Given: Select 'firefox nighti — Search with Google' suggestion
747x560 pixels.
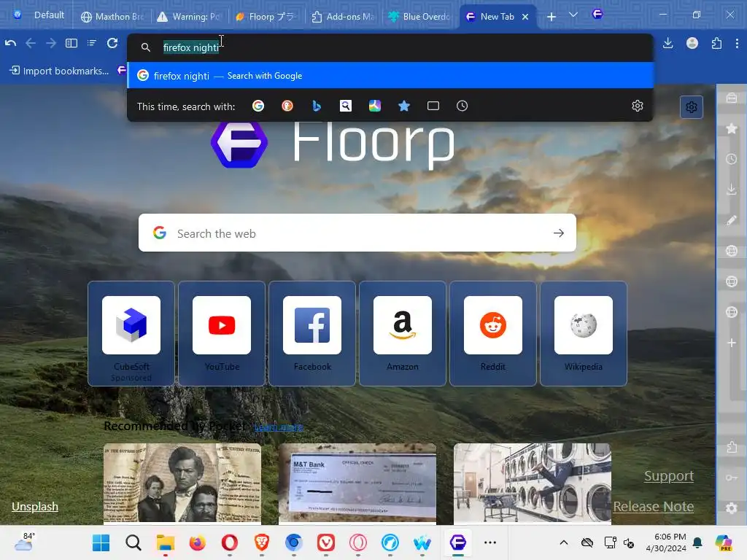Looking at the screenshot, I should [x=391, y=75].
